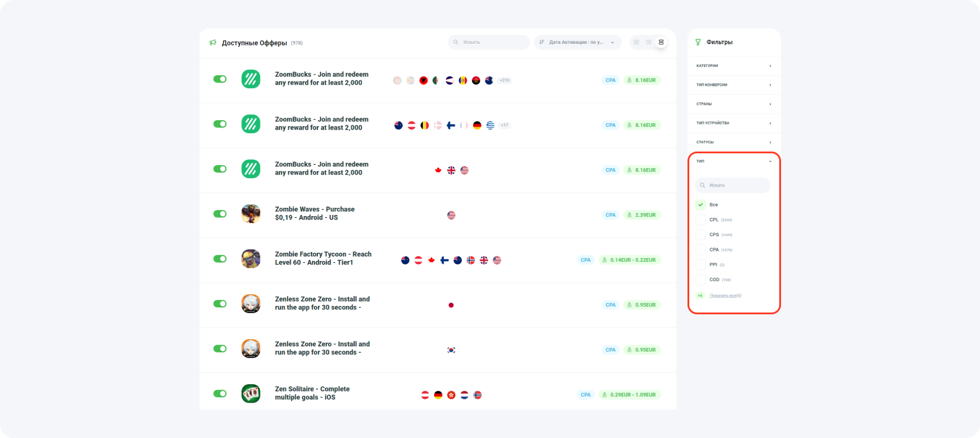The image size is (980, 438).
Task: Expand the Категории filter section
Action: [x=734, y=66]
